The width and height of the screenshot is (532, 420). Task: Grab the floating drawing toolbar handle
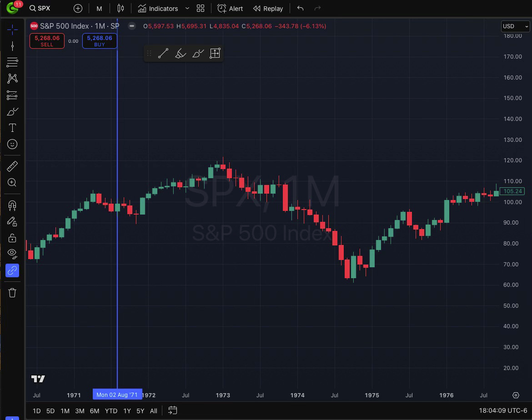coord(149,53)
